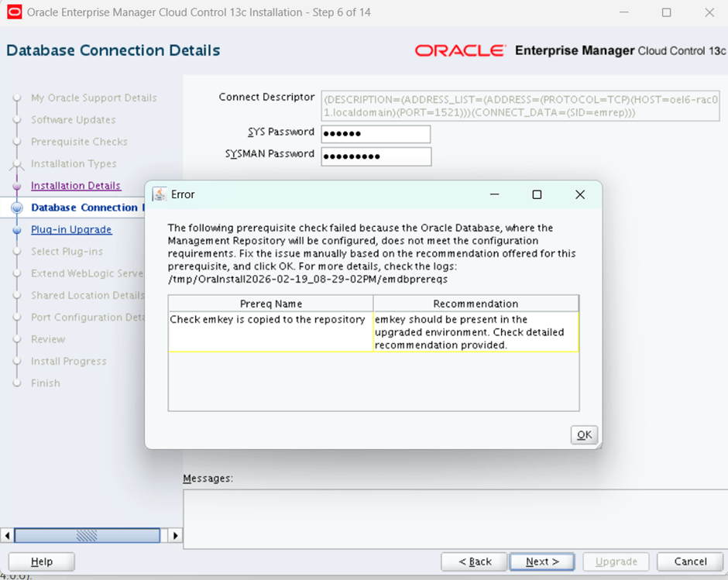Click the left scroll arrow of sidebar scrollbar

[8, 535]
